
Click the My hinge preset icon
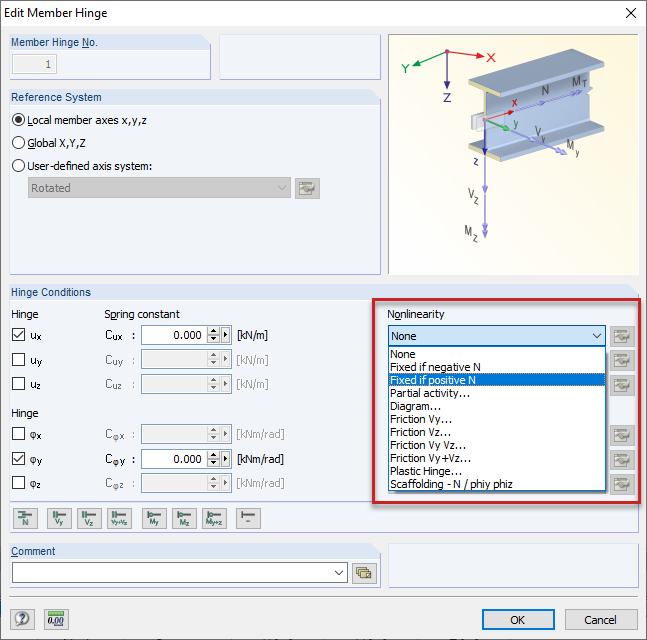(x=154, y=518)
